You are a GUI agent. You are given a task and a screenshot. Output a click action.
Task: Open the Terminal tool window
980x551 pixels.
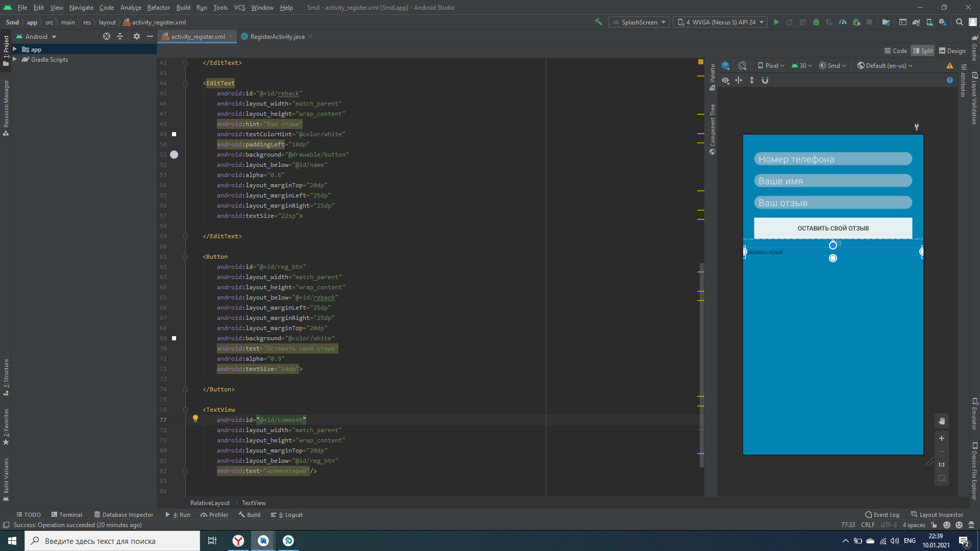point(66,515)
